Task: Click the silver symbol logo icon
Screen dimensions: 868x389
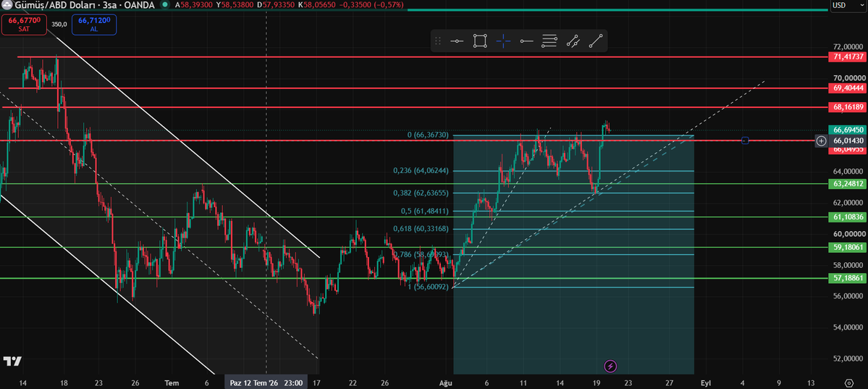Action: click(7, 4)
